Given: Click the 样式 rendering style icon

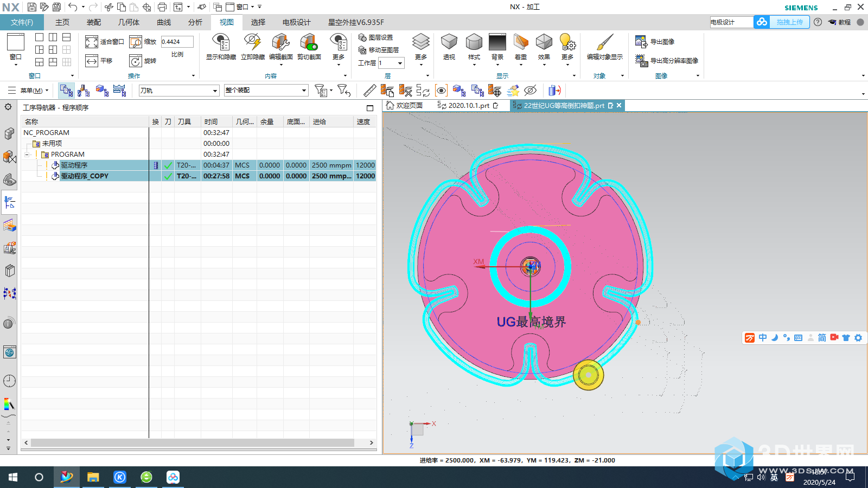Looking at the screenshot, I should 474,42.
